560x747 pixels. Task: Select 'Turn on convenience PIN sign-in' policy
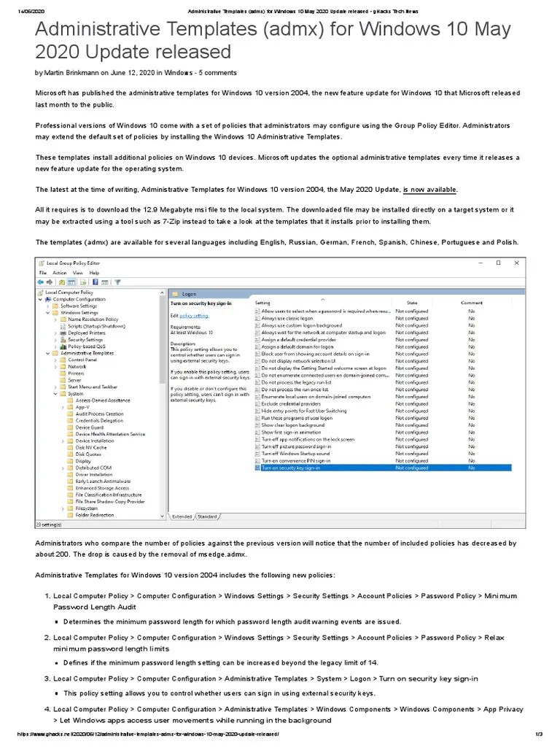pyautogui.click(x=296, y=461)
